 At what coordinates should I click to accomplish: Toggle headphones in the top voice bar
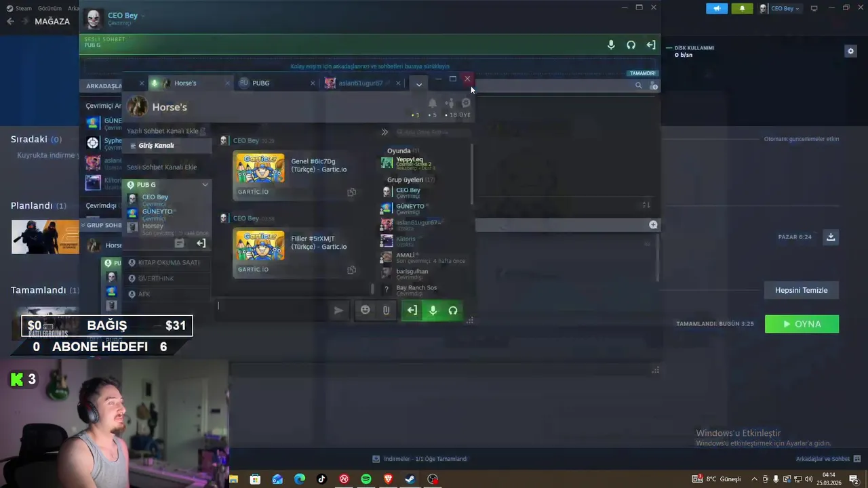pos(631,45)
